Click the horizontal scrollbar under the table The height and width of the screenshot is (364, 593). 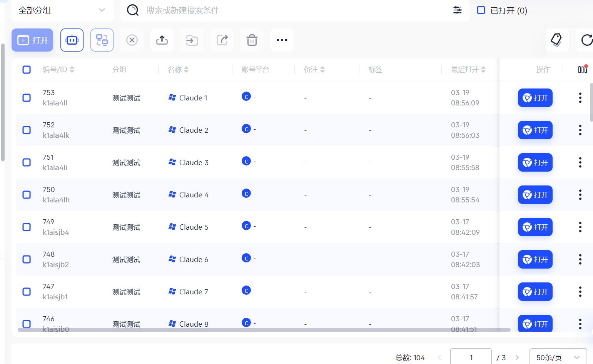tap(264, 330)
